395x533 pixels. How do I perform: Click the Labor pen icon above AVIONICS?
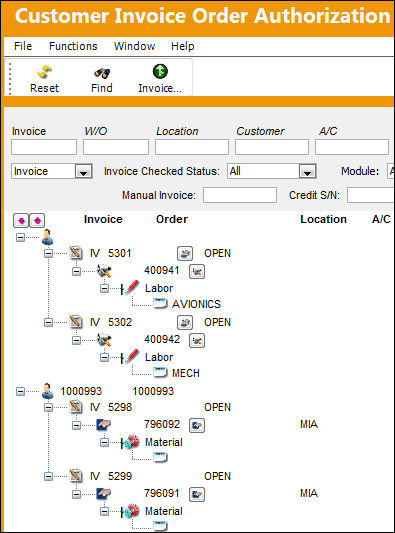pyautogui.click(x=131, y=288)
